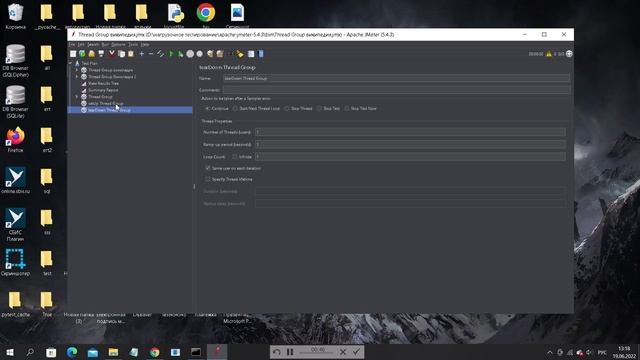Click the Shutdown toolbar icon
Viewport: 640px width, 360px height.
200,54
